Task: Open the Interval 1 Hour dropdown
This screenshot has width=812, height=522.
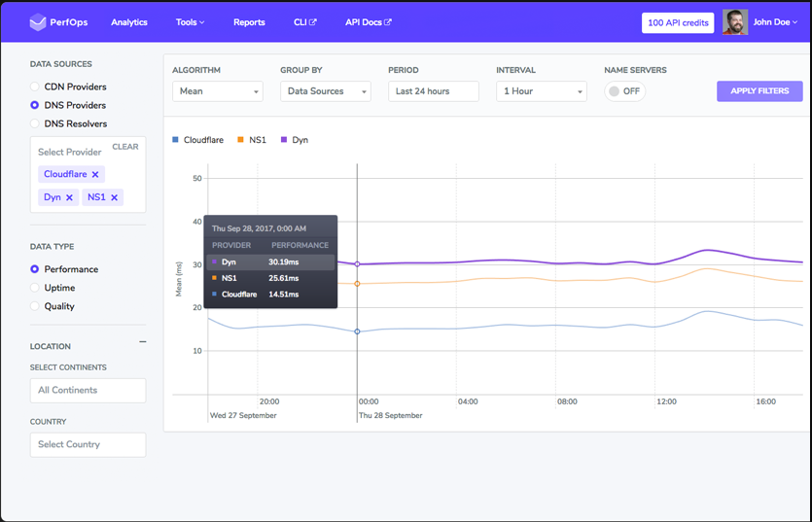Action: coord(541,91)
